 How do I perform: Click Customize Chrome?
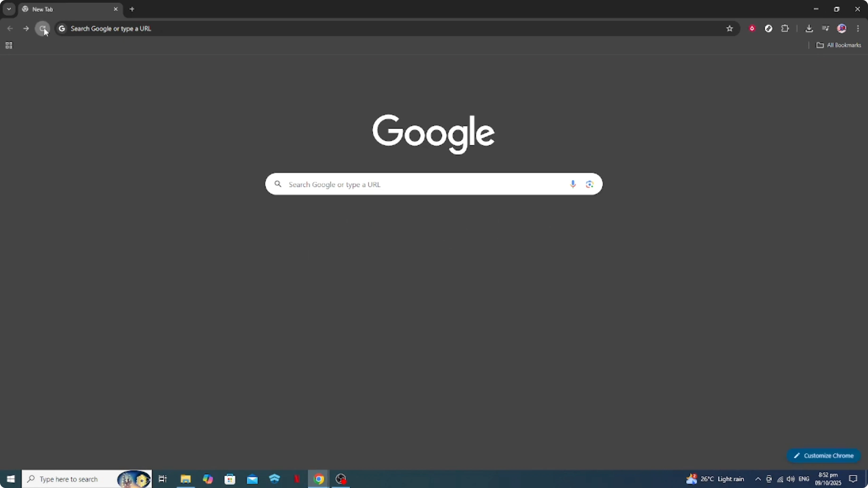(x=823, y=455)
